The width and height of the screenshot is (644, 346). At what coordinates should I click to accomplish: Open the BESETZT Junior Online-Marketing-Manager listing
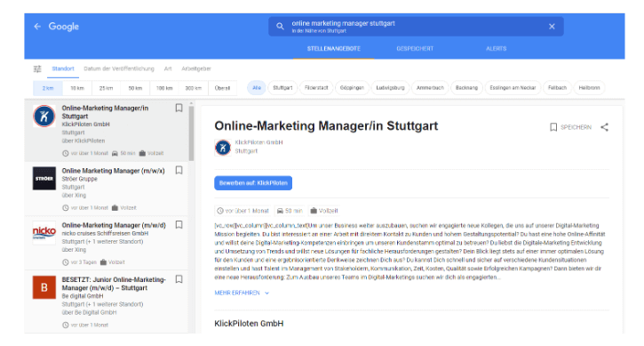pyautogui.click(x=114, y=284)
